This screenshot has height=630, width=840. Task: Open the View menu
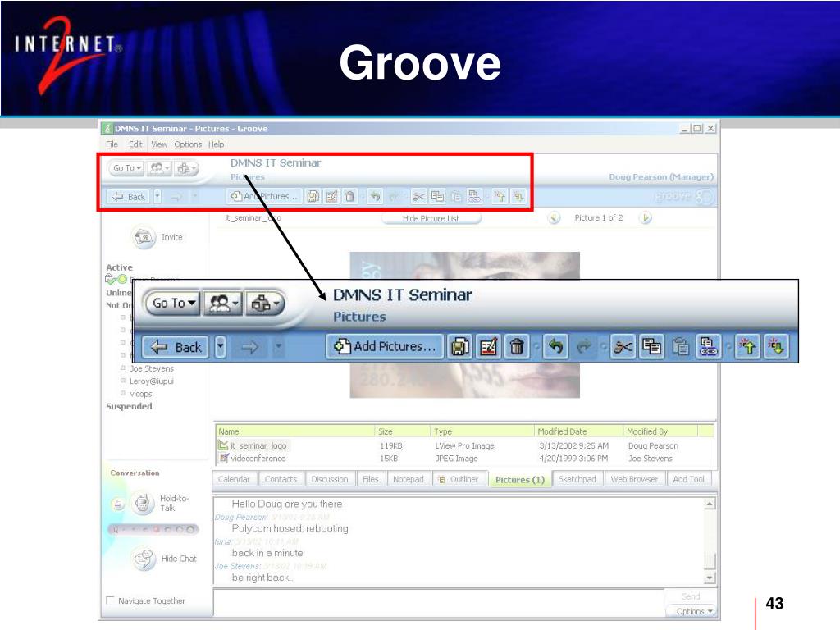coord(159,144)
